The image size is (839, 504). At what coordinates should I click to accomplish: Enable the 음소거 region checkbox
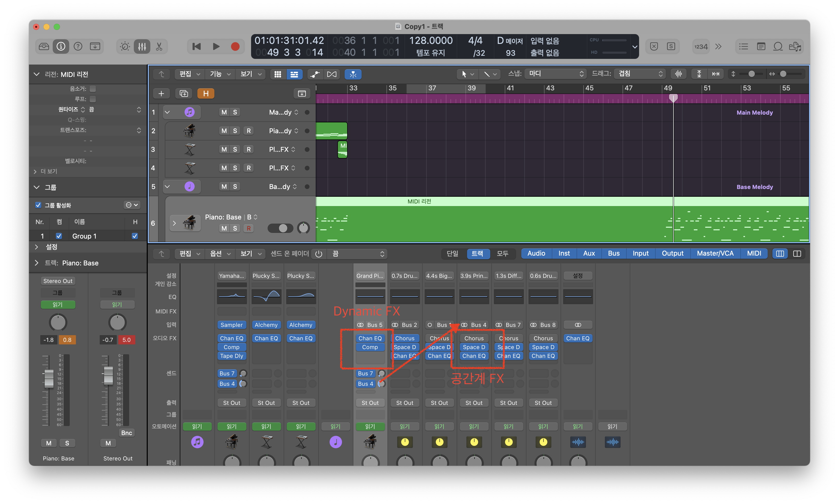pyautogui.click(x=93, y=89)
